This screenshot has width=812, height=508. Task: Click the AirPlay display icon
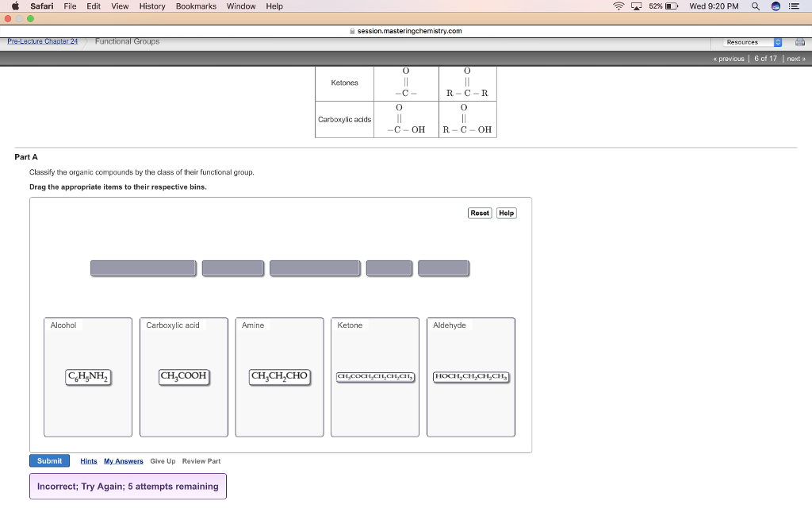[636, 6]
